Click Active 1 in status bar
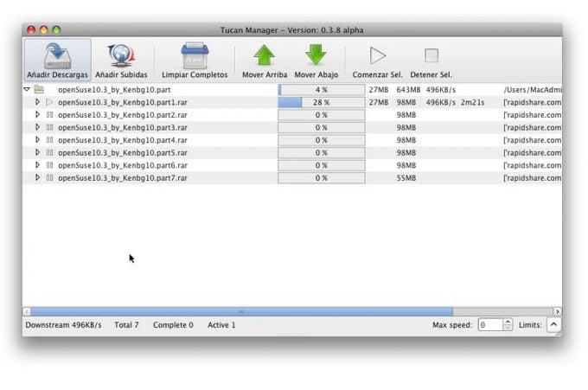The height and width of the screenshot is (390, 588). (221, 325)
